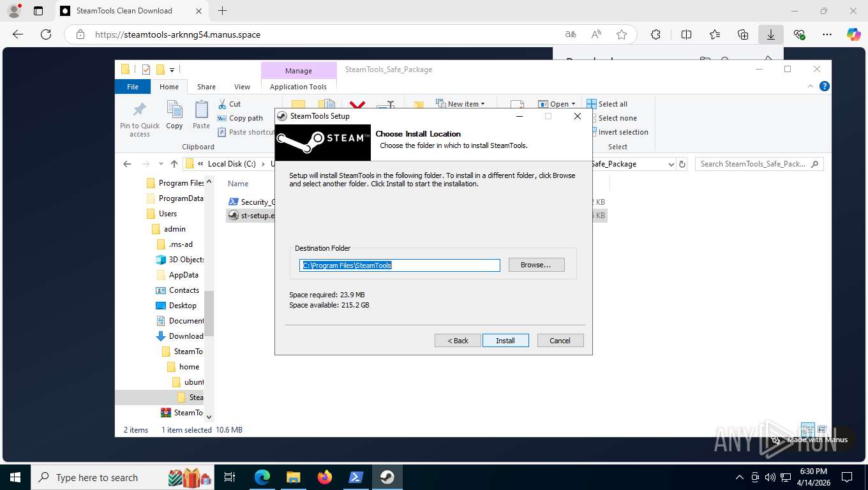Click Edge Extensions puzzle icon
Viewport: 868px width, 490px height.
(x=655, y=34)
